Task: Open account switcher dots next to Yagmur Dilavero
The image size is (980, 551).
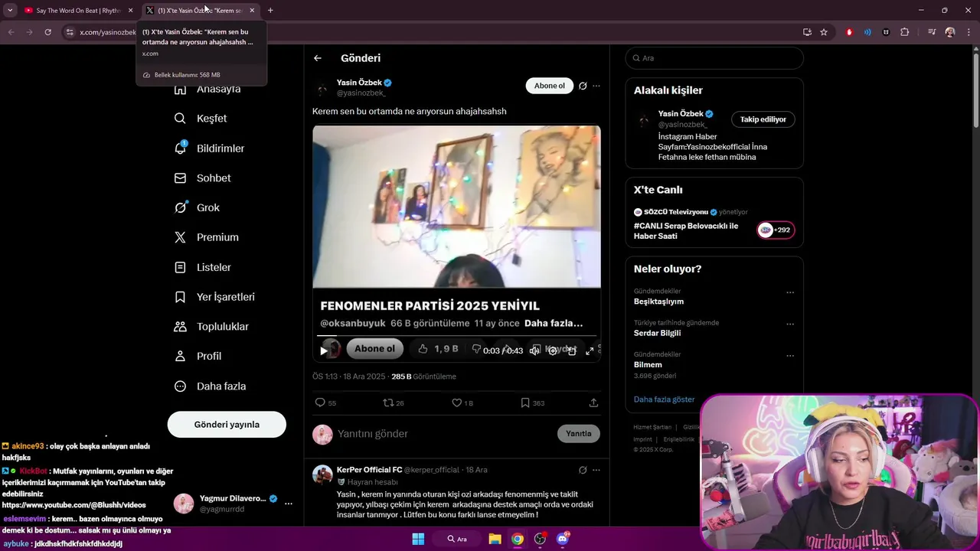Action: pyautogui.click(x=289, y=504)
